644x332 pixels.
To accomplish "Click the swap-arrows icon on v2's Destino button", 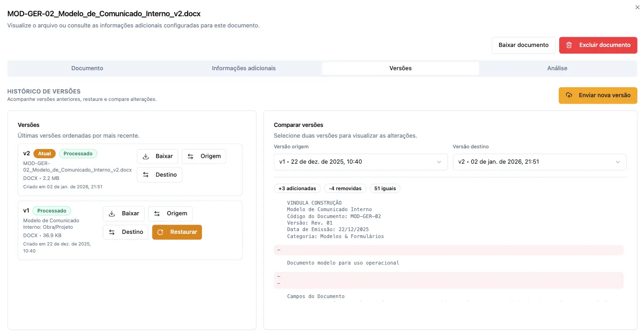I will click(147, 175).
